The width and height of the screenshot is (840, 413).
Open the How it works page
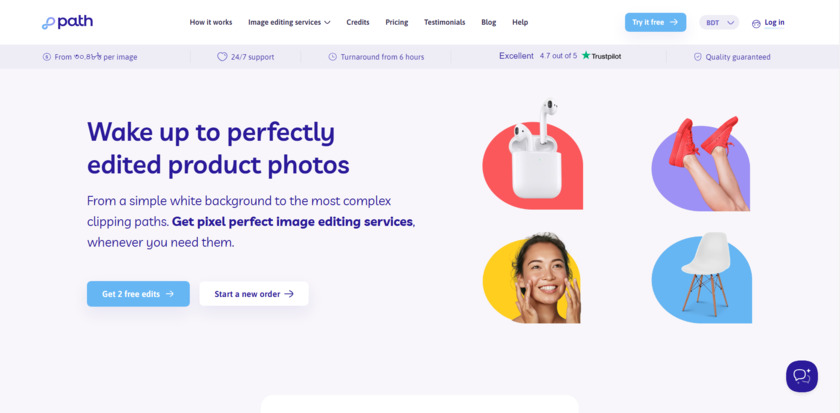pos(211,22)
